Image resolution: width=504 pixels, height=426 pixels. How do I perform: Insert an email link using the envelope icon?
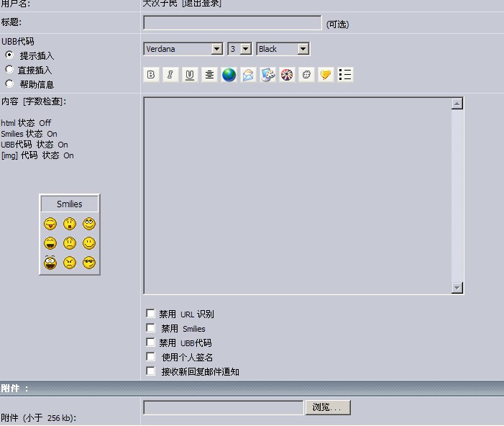click(x=248, y=75)
